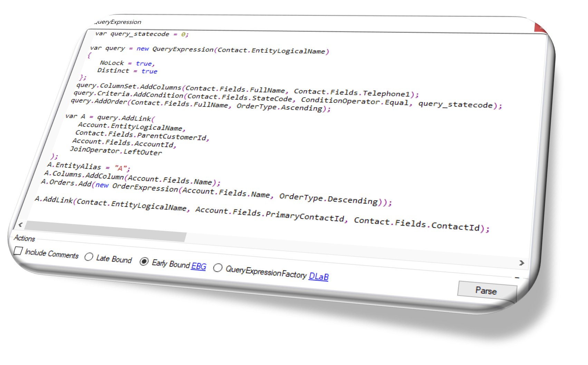Choose the QueryExpressionFactory radio option
This screenshot has height=365, width=588.
click(218, 268)
